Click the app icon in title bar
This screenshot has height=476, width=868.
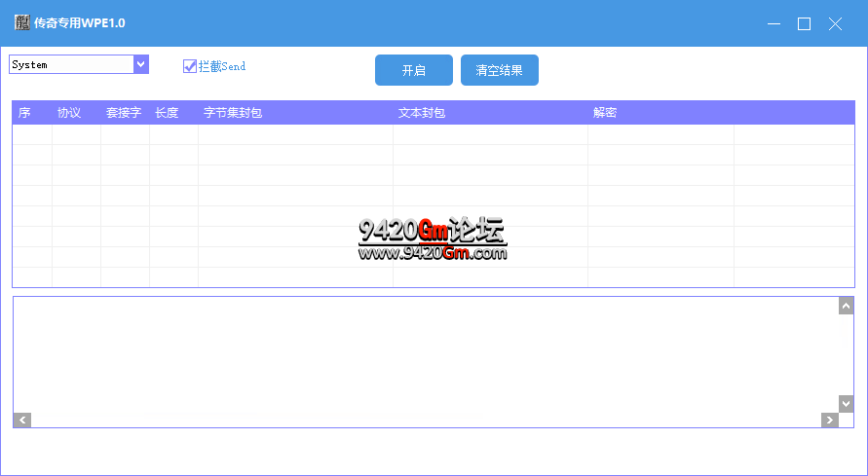click(22, 22)
